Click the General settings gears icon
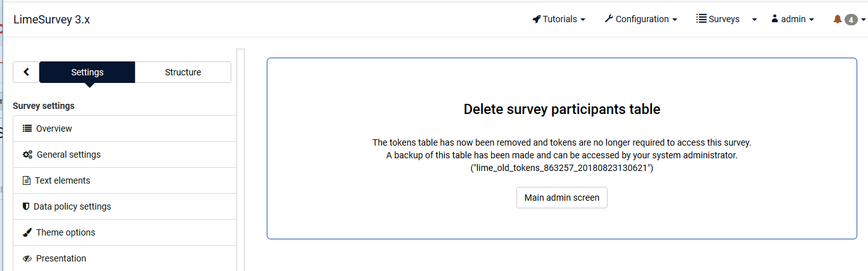 coord(27,154)
